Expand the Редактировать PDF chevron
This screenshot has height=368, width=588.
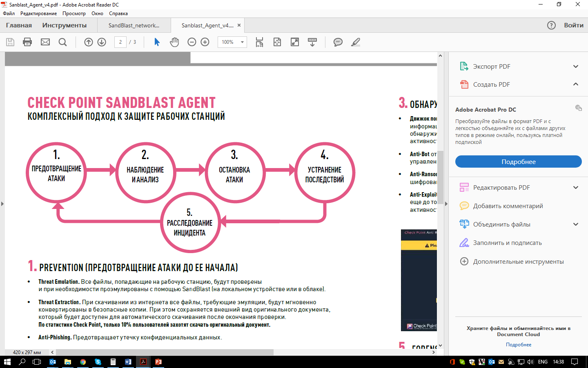(576, 188)
